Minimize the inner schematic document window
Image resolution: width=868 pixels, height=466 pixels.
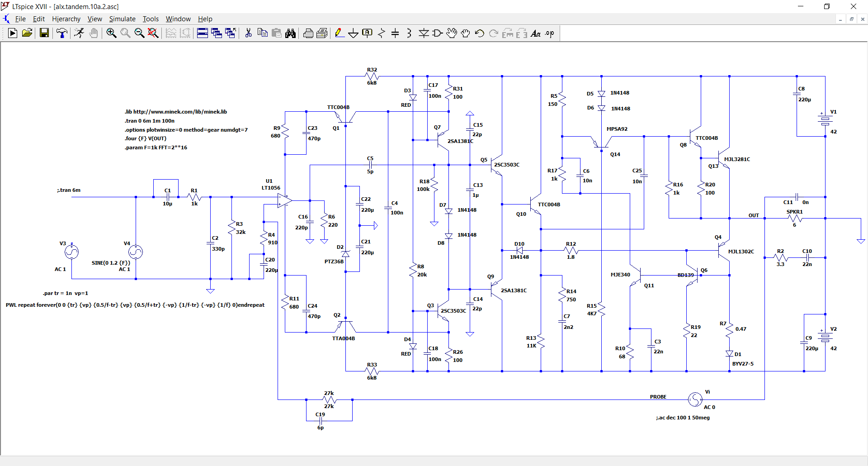click(x=840, y=19)
